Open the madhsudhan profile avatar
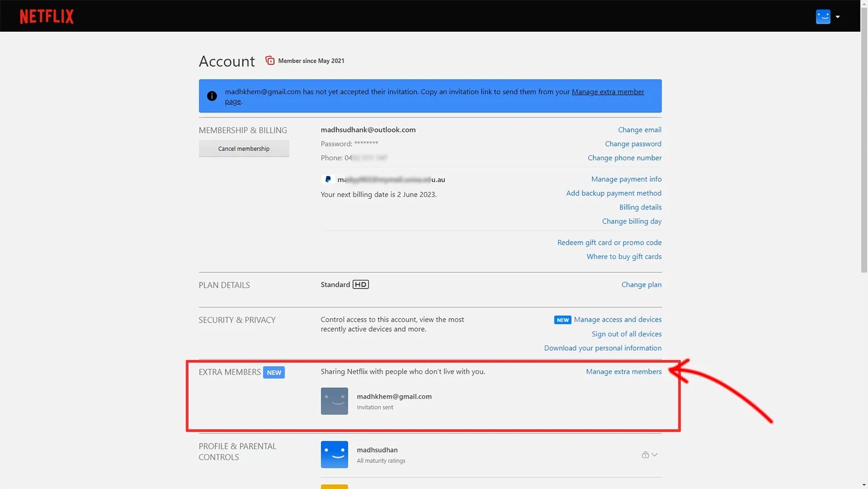Image resolution: width=868 pixels, height=489 pixels. (x=334, y=454)
